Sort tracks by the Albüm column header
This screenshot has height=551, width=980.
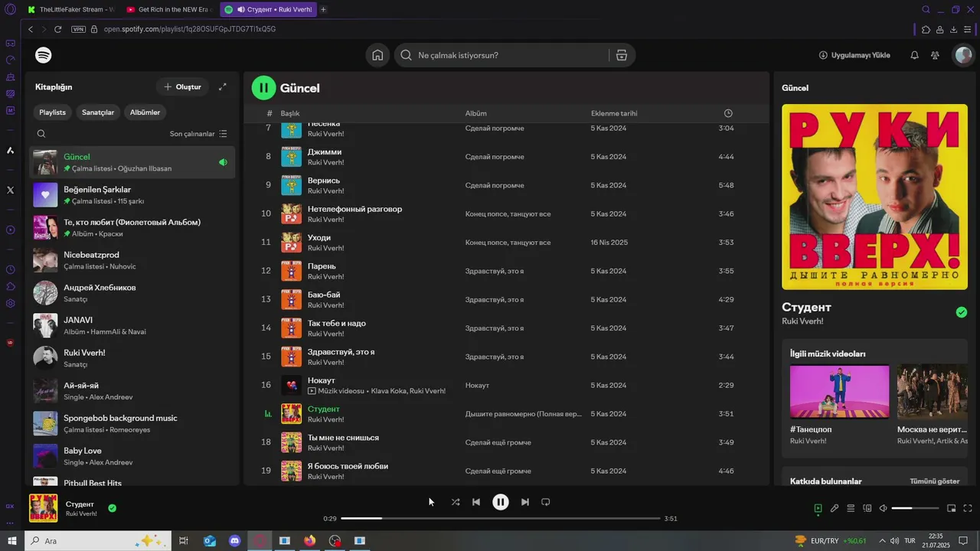tap(475, 113)
